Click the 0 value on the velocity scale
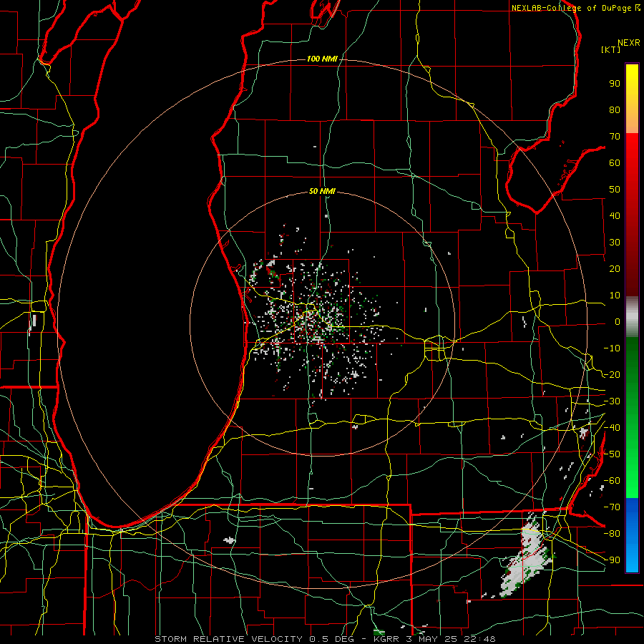The height and width of the screenshot is (644, 644). click(x=618, y=321)
